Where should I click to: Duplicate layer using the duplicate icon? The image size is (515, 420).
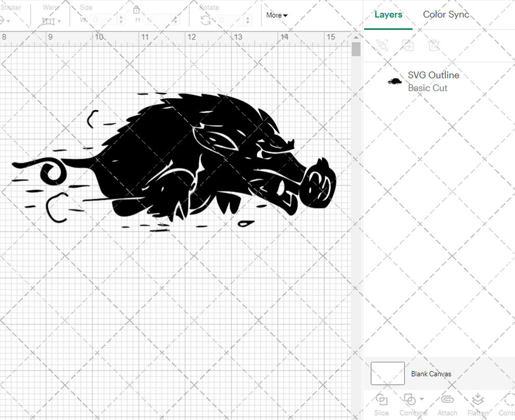(x=408, y=45)
